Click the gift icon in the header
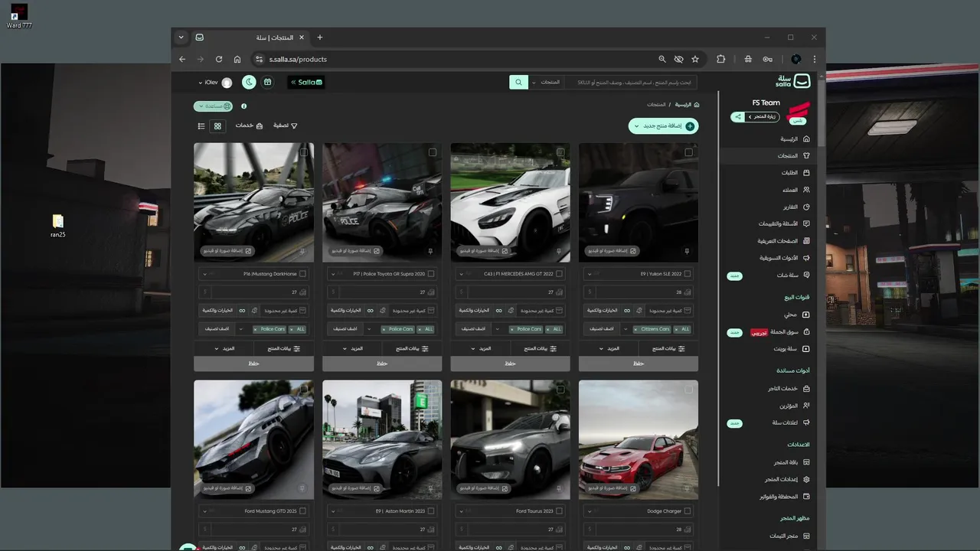The height and width of the screenshot is (551, 980). 267,82
